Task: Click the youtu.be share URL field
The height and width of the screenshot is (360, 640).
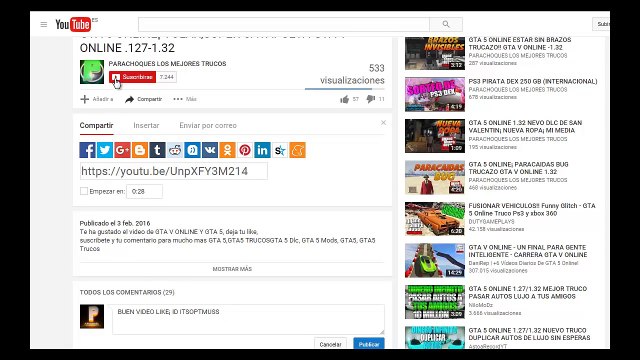Action: coord(173,171)
